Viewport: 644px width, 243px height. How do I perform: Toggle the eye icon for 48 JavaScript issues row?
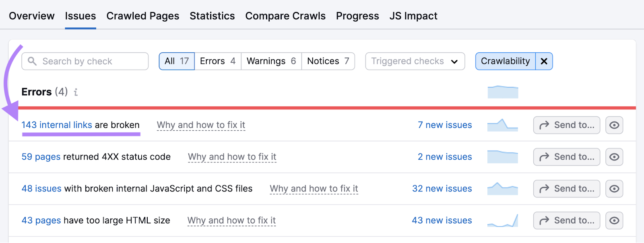614,188
